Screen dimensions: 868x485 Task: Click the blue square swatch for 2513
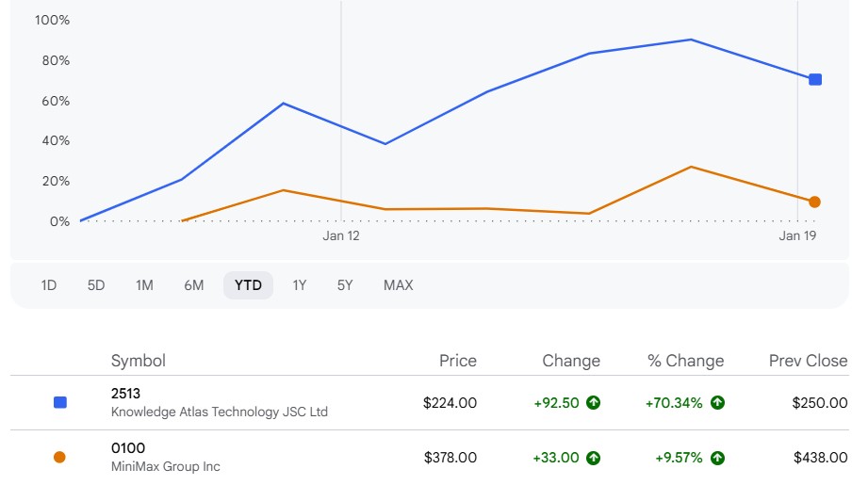click(x=60, y=402)
